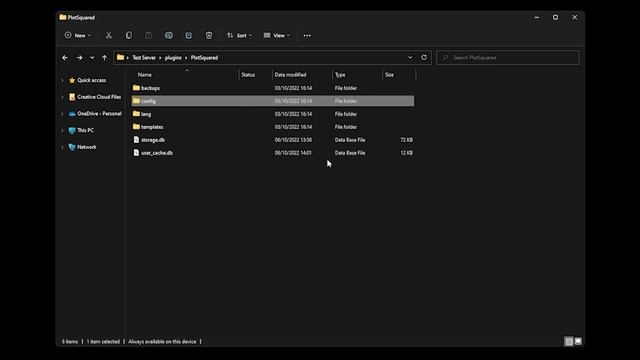
Task: Click the user_cache.db file icon
Action: pyautogui.click(x=136, y=153)
